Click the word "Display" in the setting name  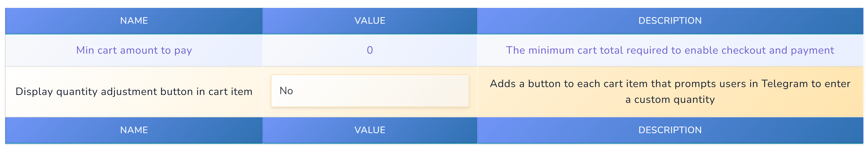[x=34, y=91]
